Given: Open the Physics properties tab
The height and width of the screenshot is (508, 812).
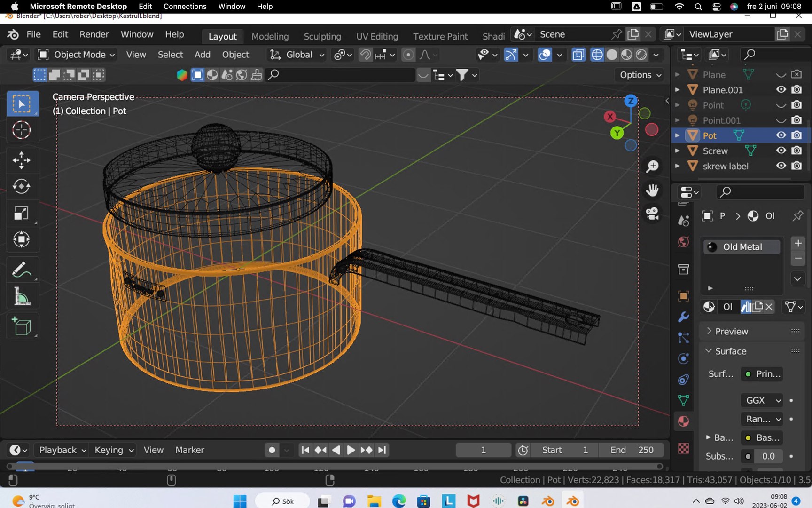Looking at the screenshot, I should 684,359.
